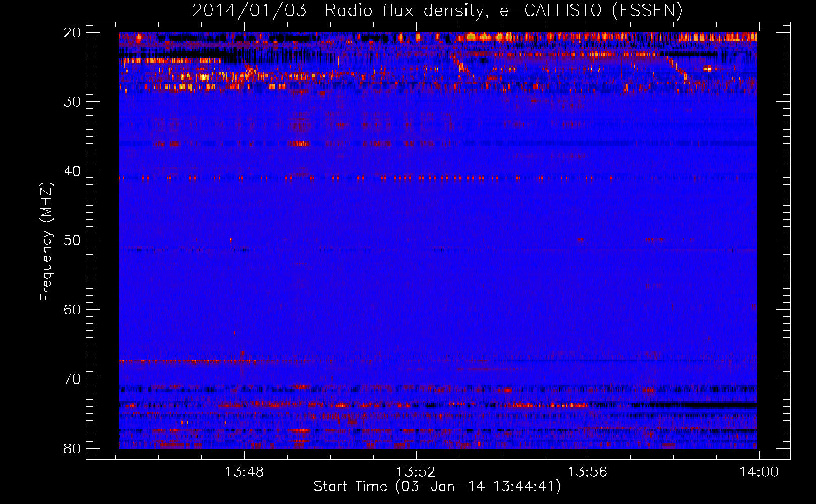Click the 13:48 time tick label
Screen dimensions: 816x504
click(244, 472)
